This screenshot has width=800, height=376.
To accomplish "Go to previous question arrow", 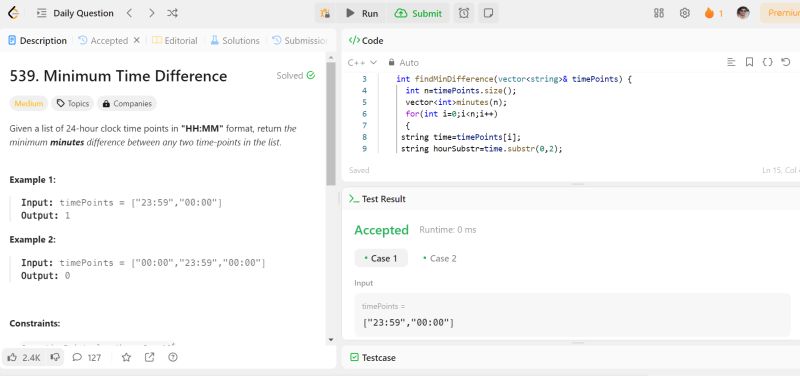I will tap(130, 13).
